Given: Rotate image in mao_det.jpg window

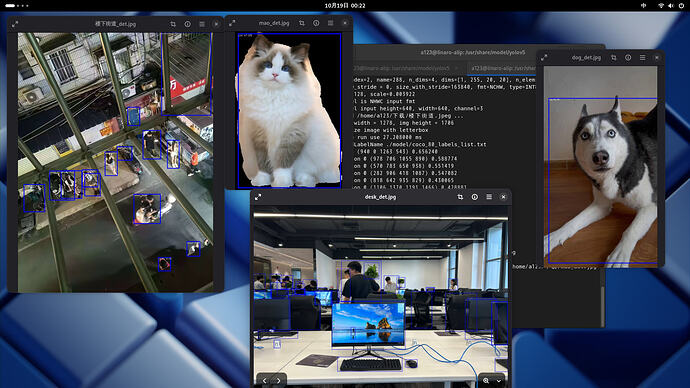Looking at the screenshot, I should click(x=302, y=23).
